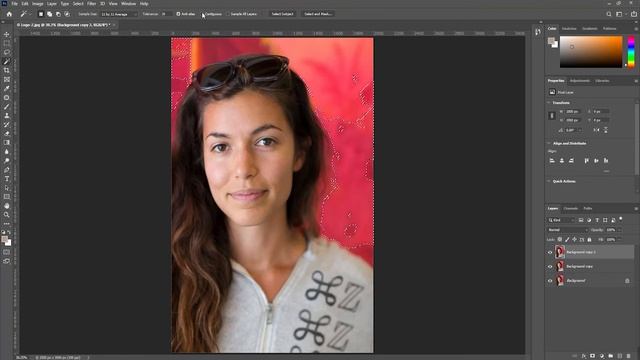Select the Rectangle shape tool

pos(7,197)
